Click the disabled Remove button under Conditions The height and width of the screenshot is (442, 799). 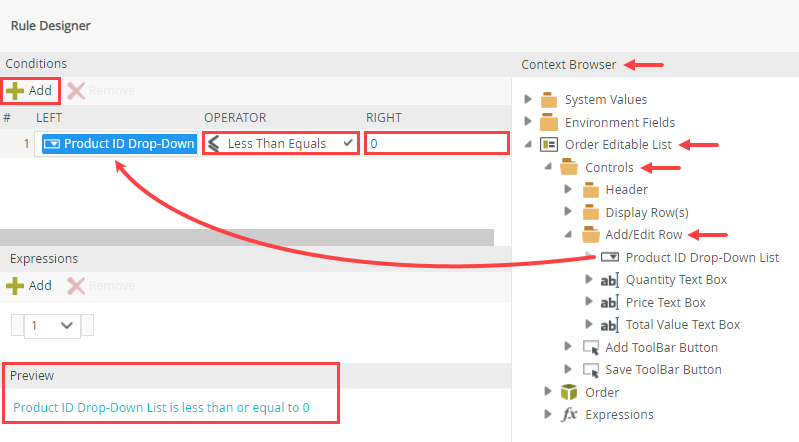[101, 91]
